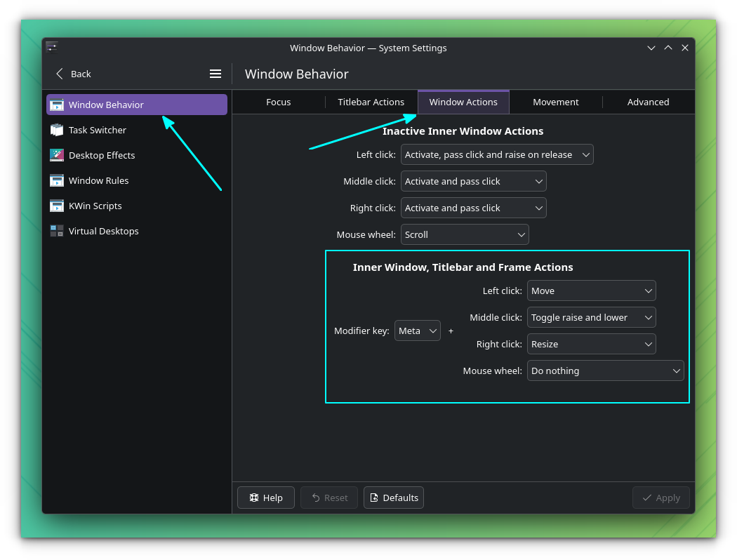Open Toggle raise and lower dropdown
The image size is (737, 560).
(591, 318)
